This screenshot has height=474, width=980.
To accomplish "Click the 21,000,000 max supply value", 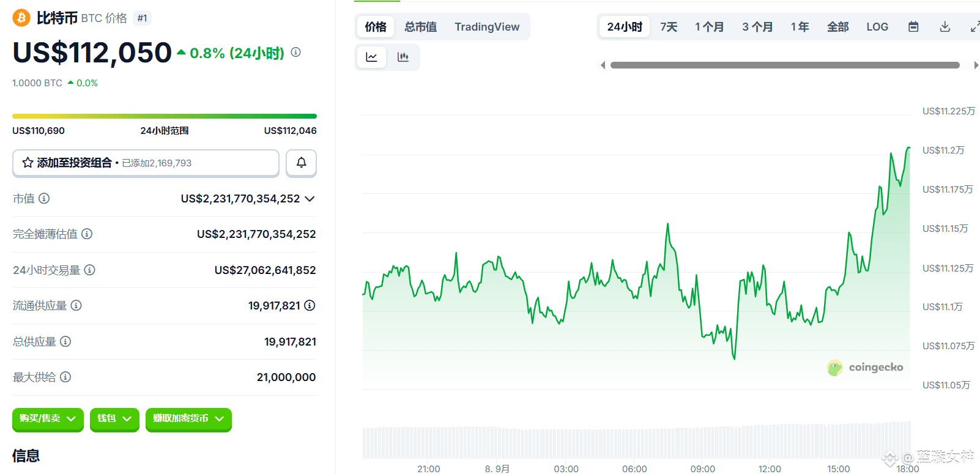I will 286,377.
